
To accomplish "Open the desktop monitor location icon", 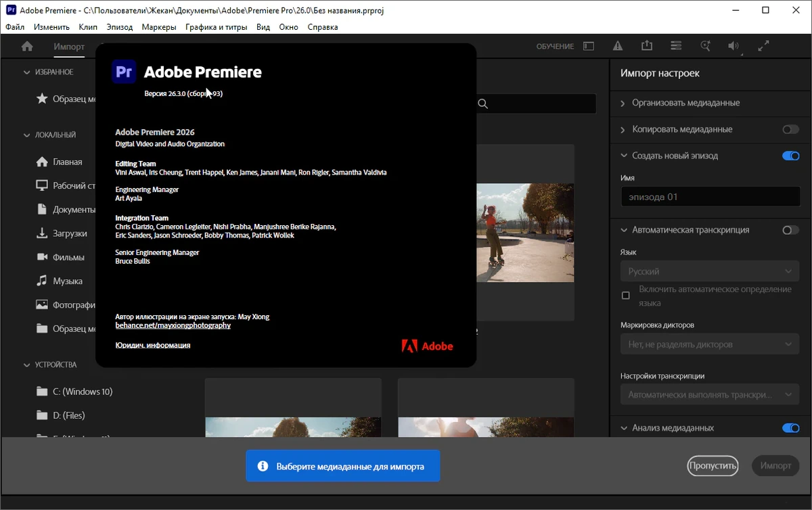I will point(41,185).
